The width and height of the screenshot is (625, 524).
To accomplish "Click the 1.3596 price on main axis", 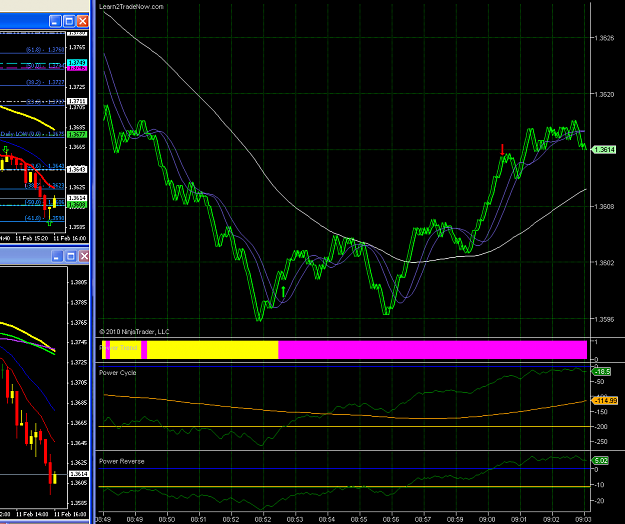I will pos(605,319).
